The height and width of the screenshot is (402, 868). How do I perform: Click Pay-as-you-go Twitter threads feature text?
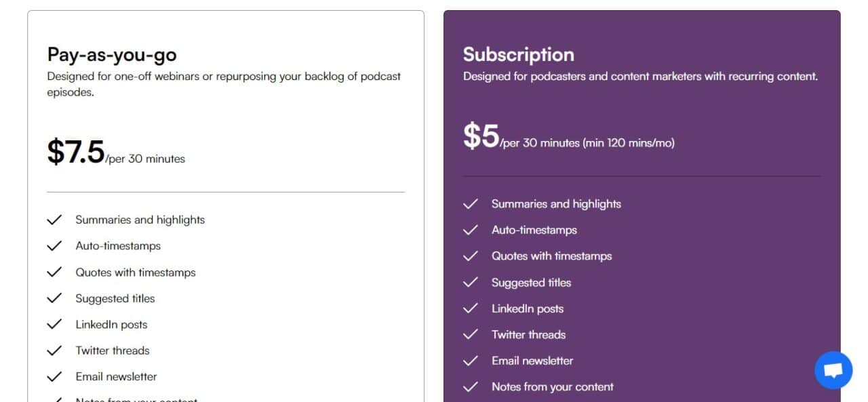[113, 350]
